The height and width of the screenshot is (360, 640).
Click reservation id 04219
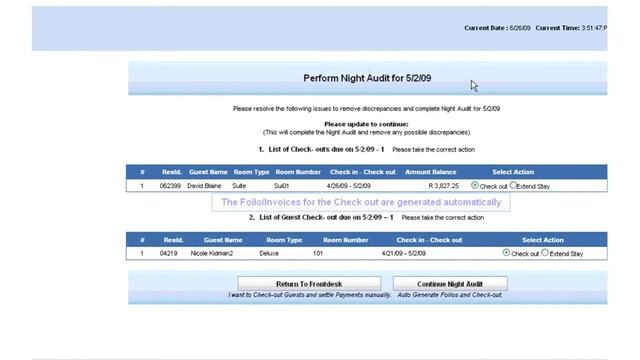click(x=169, y=253)
